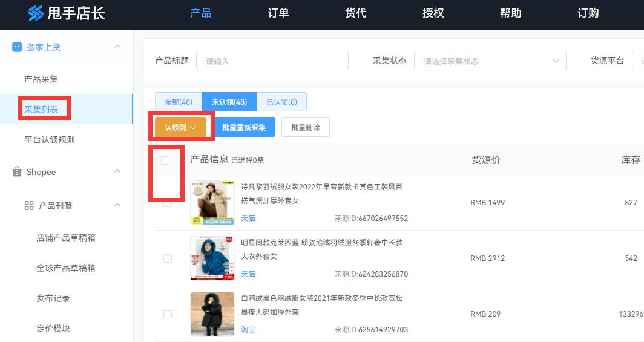
Task: Open the 订单 top menu
Action: [278, 13]
